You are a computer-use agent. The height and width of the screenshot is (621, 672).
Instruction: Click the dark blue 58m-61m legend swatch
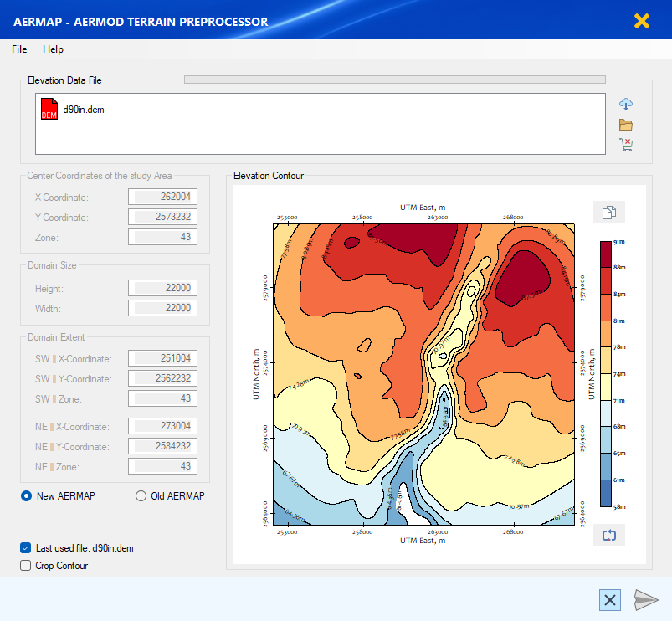coord(606,493)
